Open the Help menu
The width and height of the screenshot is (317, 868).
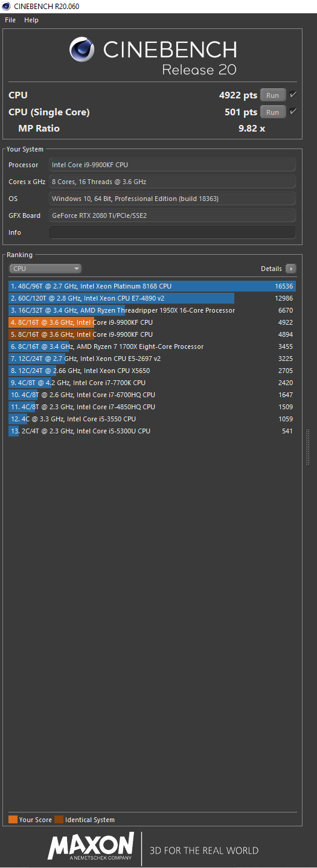pos(31,20)
